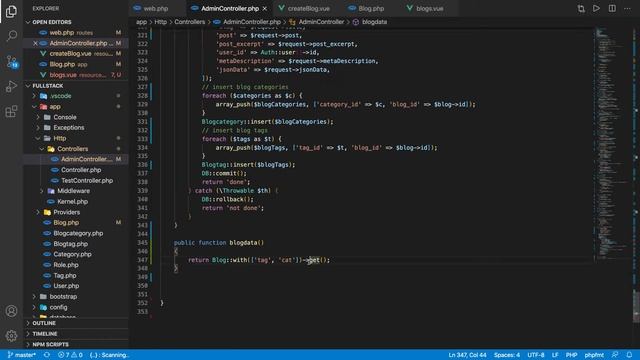
Task: Collapse the FULLSTACK folder section
Action: pyautogui.click(x=48, y=86)
